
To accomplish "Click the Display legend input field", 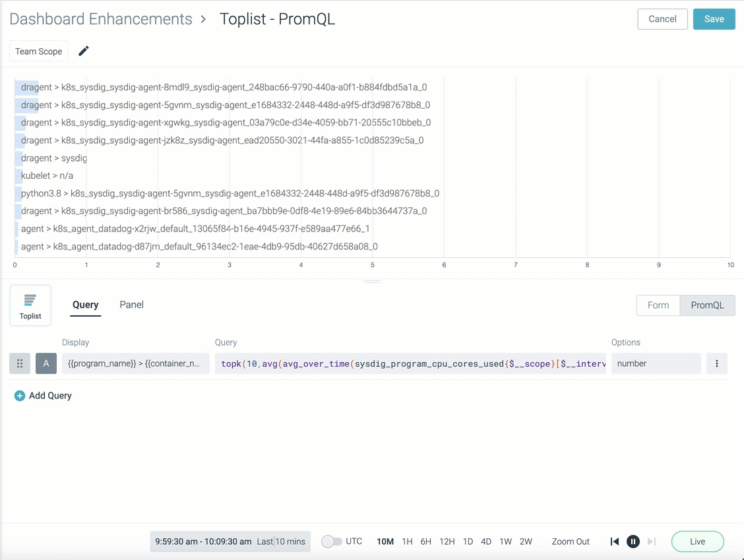I will [x=136, y=363].
